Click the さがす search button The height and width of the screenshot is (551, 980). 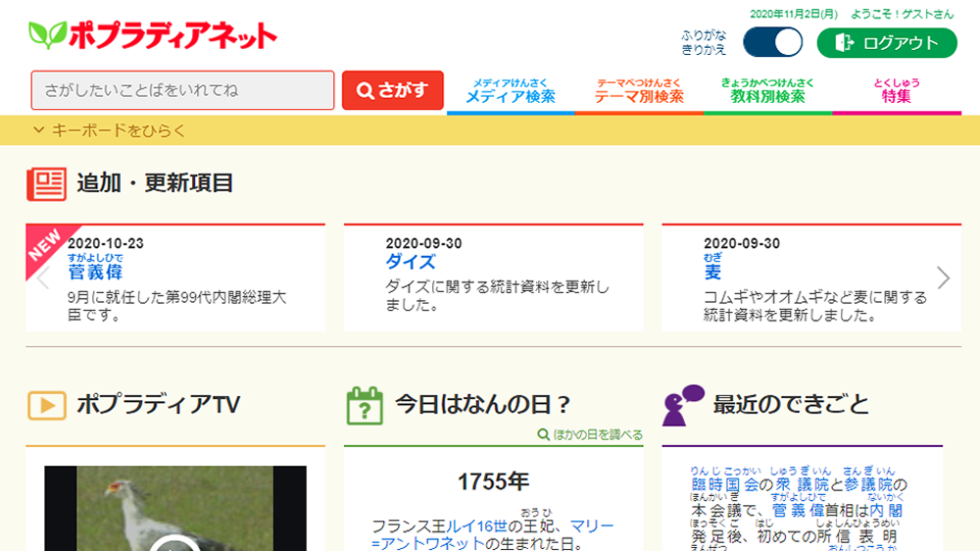click(393, 90)
